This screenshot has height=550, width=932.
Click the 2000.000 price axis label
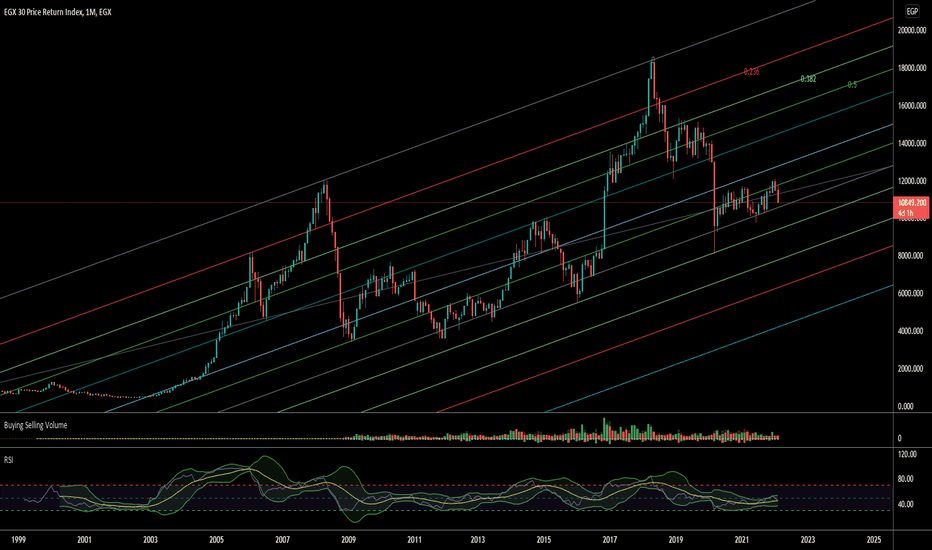click(911, 369)
